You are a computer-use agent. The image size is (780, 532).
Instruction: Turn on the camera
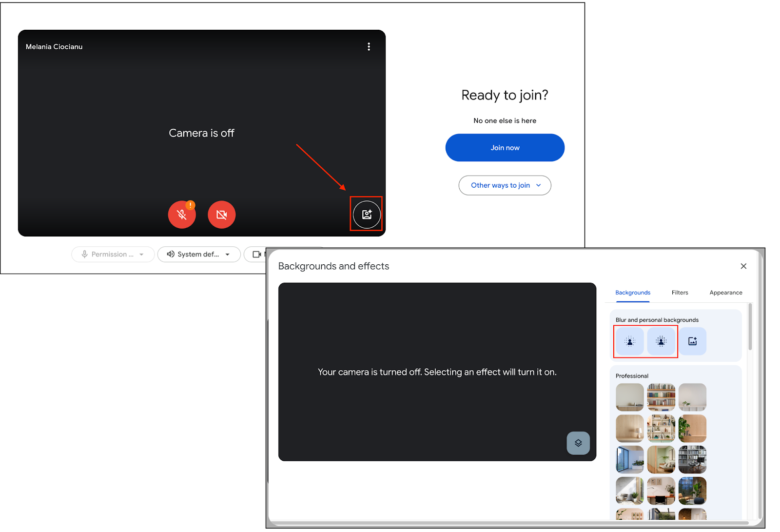pos(221,215)
